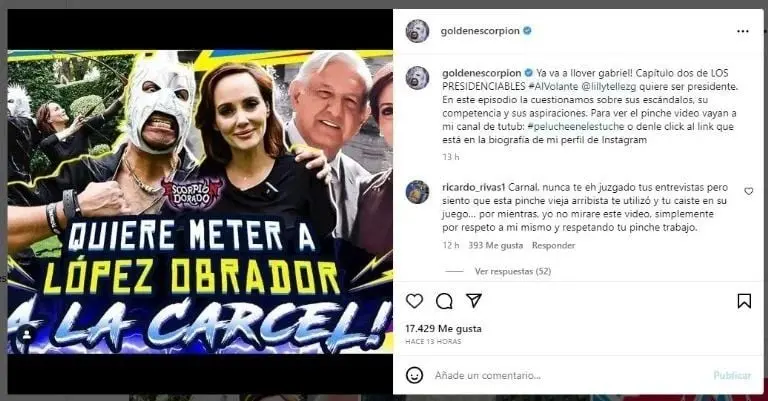The image size is (768, 401).
Task: Open goldenescorpion header profile picture
Action: click(417, 31)
